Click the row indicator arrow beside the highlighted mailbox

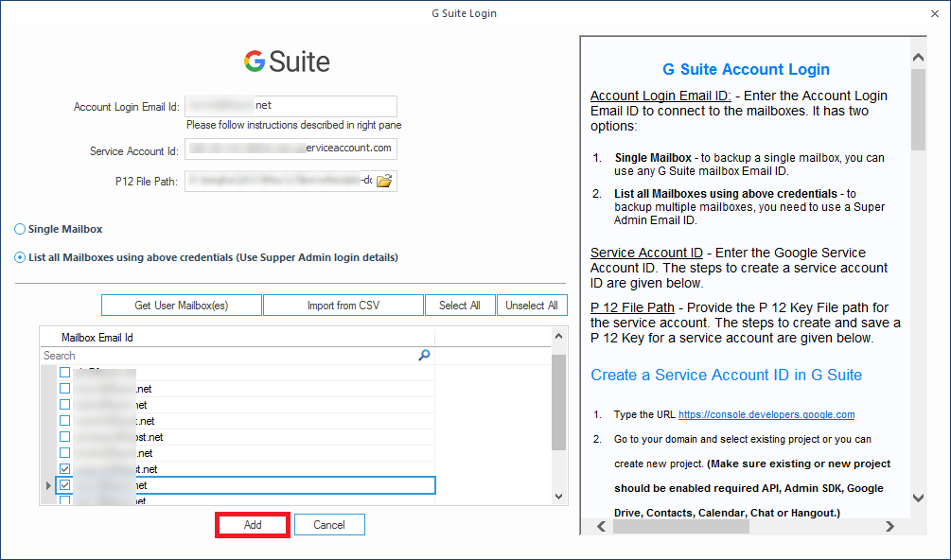(x=48, y=485)
